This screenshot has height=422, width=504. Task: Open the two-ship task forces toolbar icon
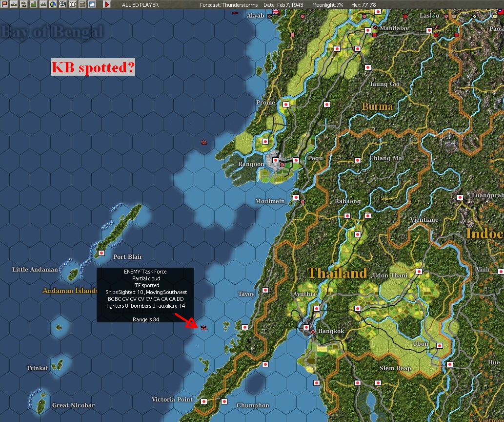(24, 4)
